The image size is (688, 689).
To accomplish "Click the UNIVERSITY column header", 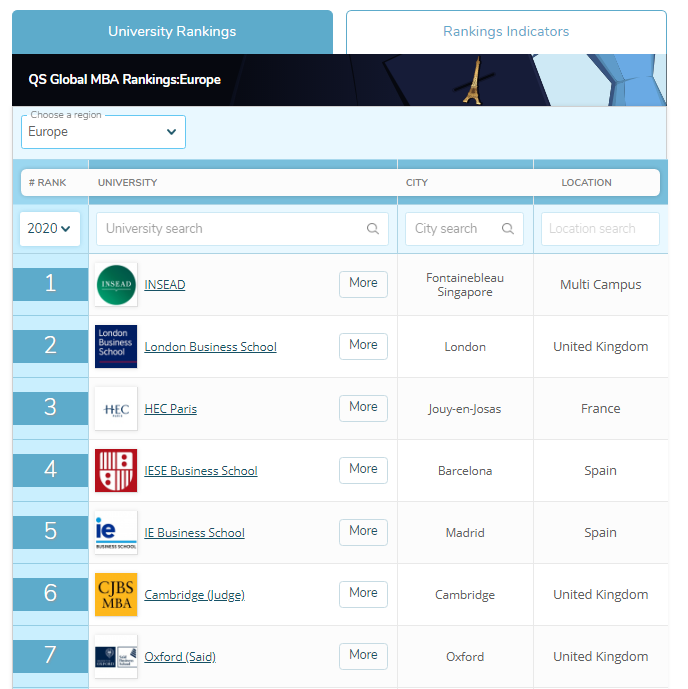I will pos(127,183).
